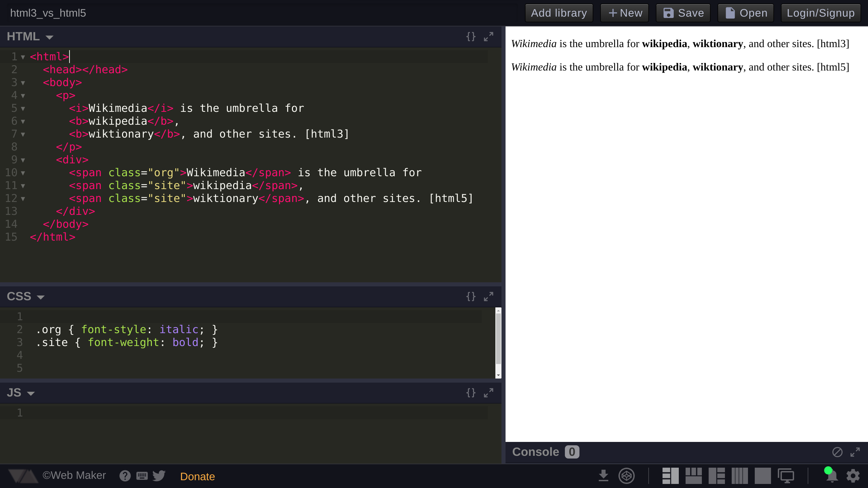The width and height of the screenshot is (868, 488).
Task: Format HTML code with the braces icon
Action: [471, 37]
